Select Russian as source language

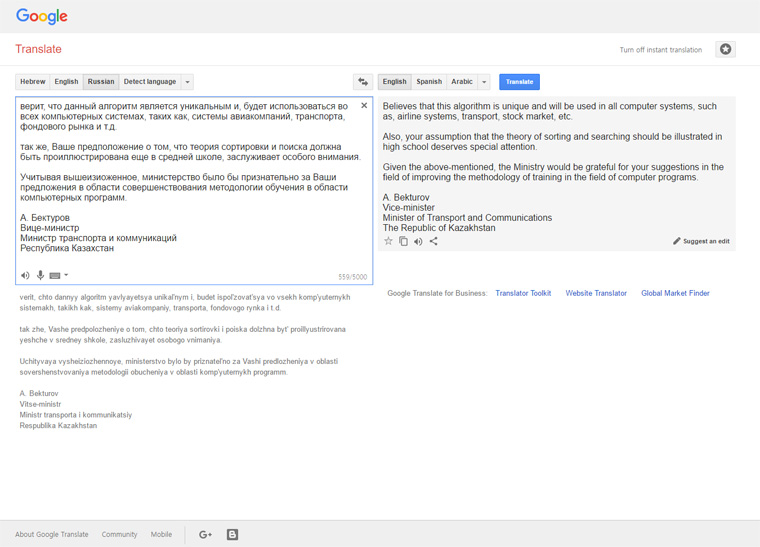(101, 82)
